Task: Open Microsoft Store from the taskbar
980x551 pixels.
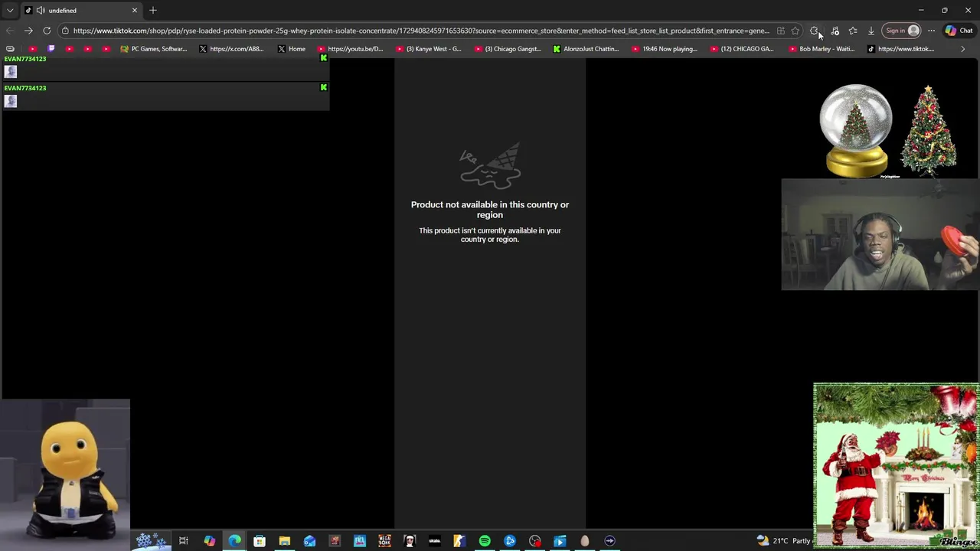Action: [260, 541]
